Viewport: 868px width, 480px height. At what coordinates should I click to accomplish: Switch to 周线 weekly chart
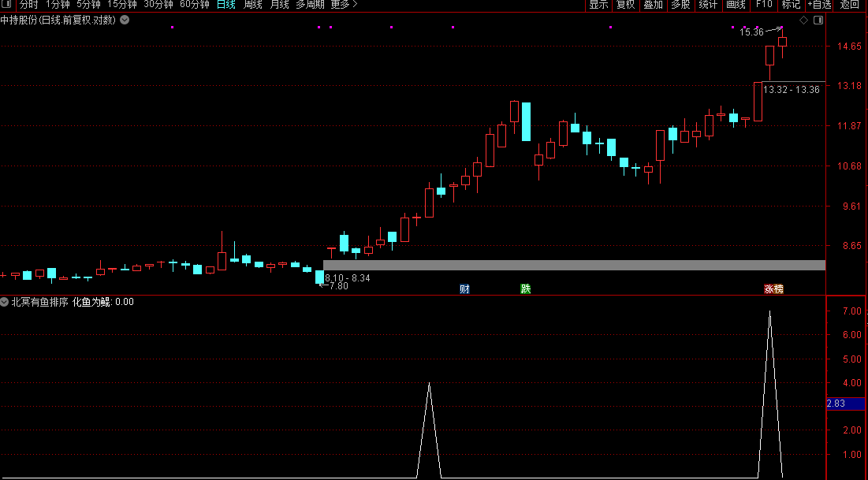[x=253, y=5]
